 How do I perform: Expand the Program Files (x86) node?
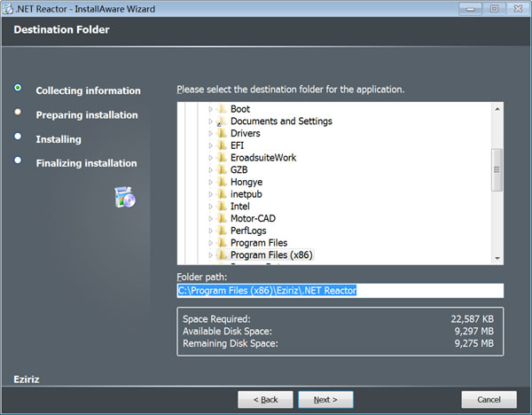[210, 255]
